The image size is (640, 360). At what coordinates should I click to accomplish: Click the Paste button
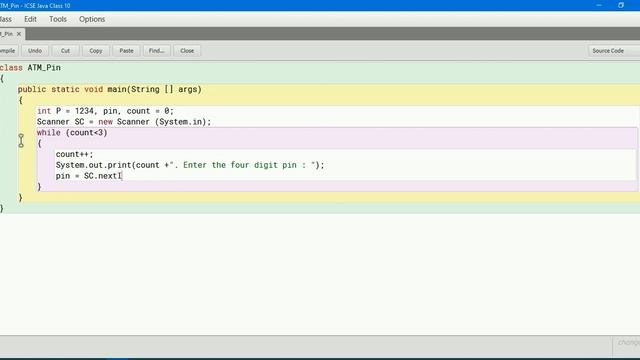coord(126,51)
